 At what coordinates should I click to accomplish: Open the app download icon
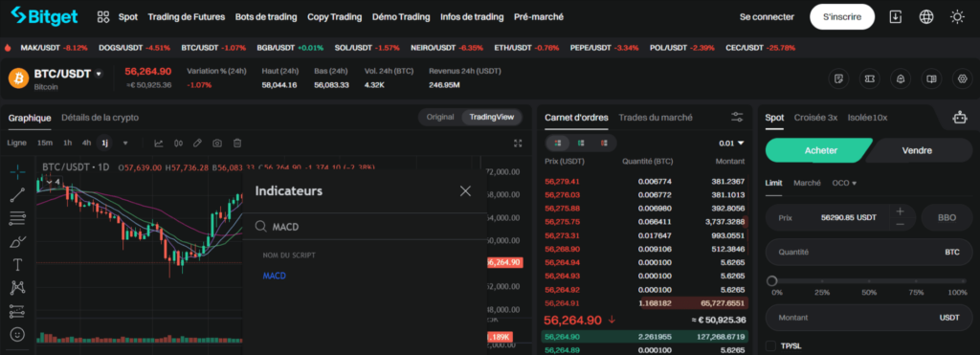point(896,17)
